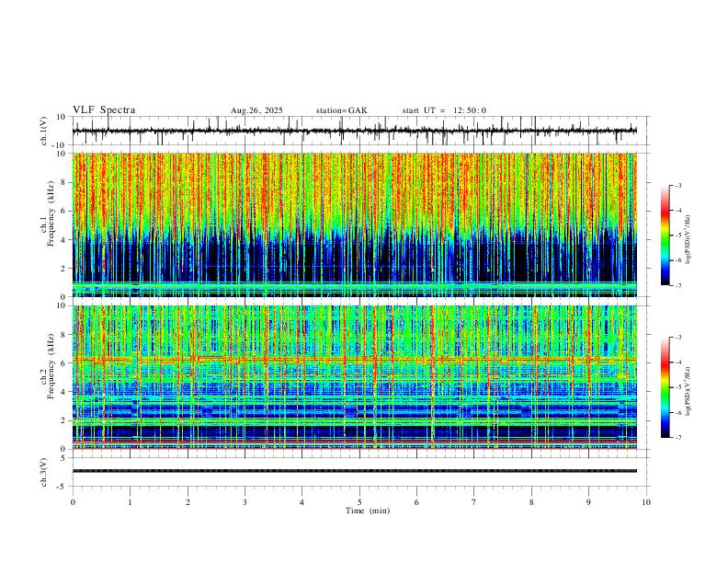The image size is (728, 563).
Task: Click the '0' time axis tick label
Action: [x=73, y=502]
